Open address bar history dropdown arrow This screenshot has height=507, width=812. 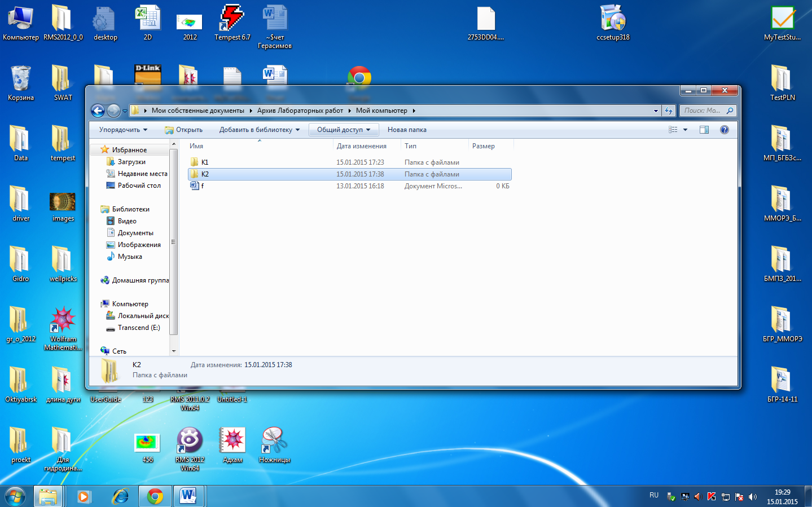click(656, 111)
